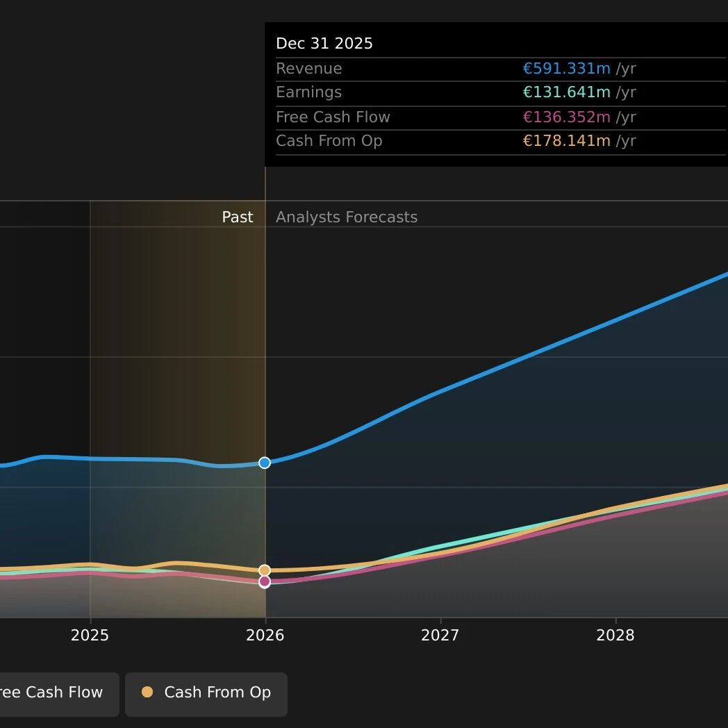Screen dimensions: 728x728
Task: Click the €131.641m earnings value in tooltip
Action: coord(566,92)
